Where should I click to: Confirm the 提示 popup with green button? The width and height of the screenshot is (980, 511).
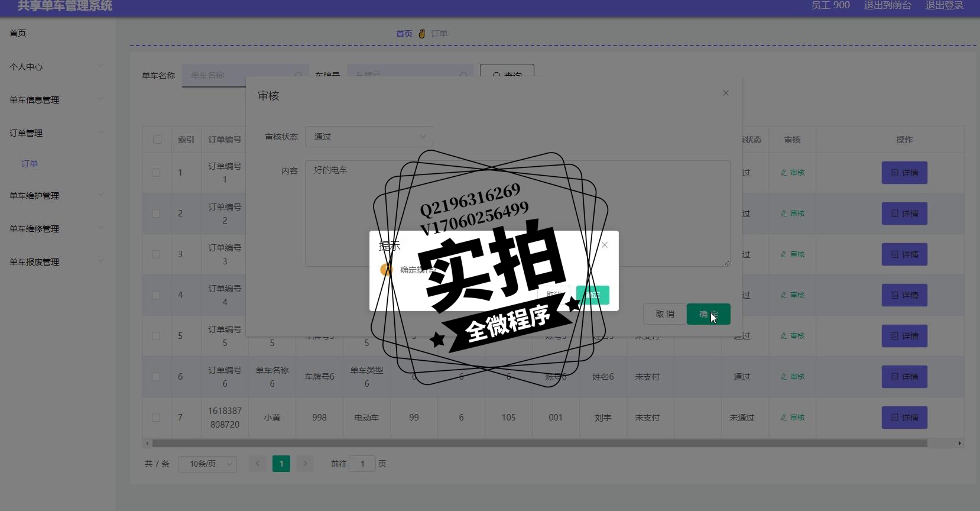(x=593, y=295)
